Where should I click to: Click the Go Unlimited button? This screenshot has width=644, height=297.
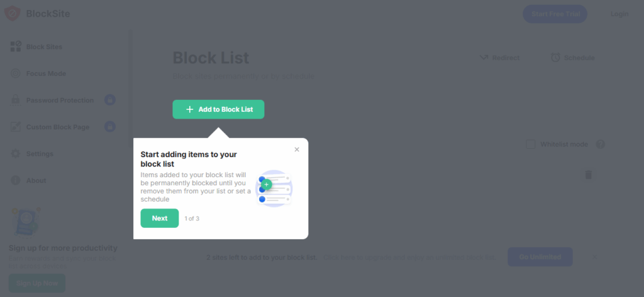tap(540, 257)
